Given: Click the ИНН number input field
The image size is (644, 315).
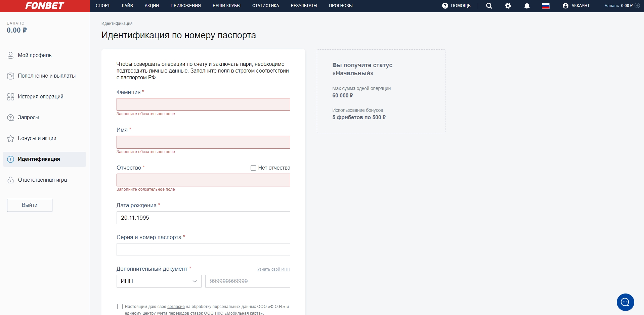Looking at the screenshot, I should point(248,281).
